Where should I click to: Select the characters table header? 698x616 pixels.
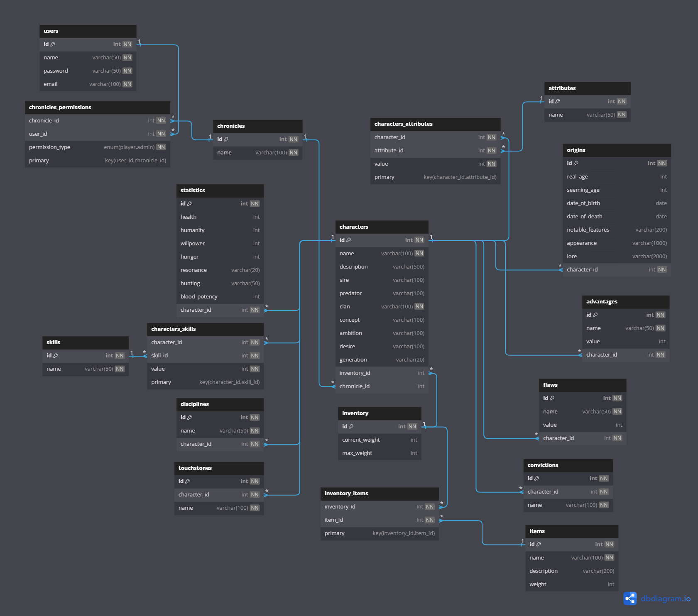tap(382, 227)
